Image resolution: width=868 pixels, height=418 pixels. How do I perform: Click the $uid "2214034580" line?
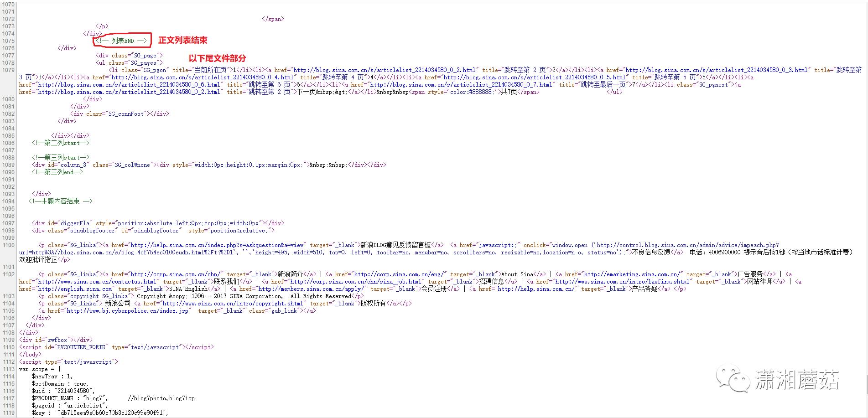click(63, 391)
